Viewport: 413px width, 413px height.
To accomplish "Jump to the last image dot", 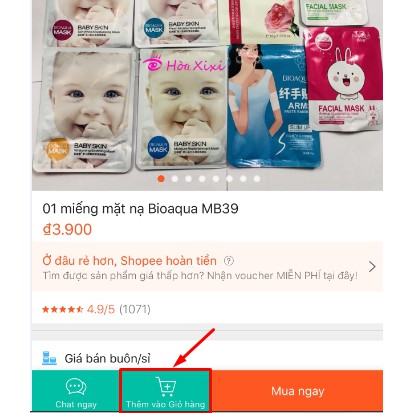I will tap(257, 179).
